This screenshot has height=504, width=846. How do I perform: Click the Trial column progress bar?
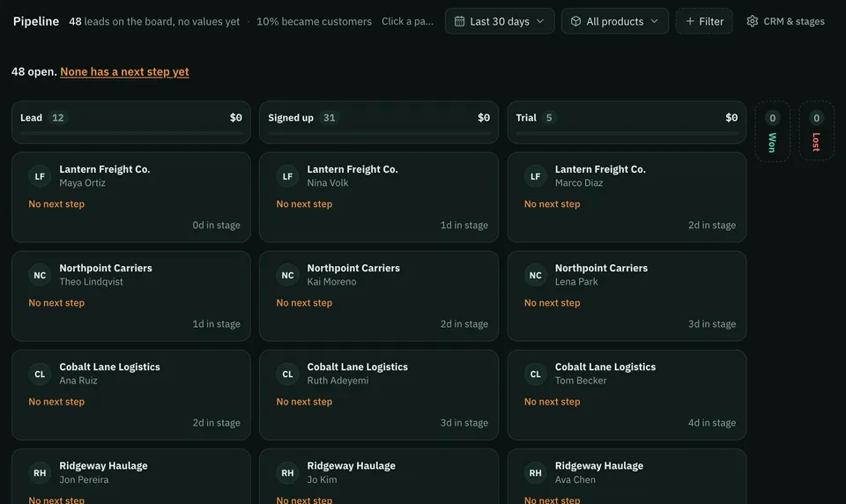point(627,133)
